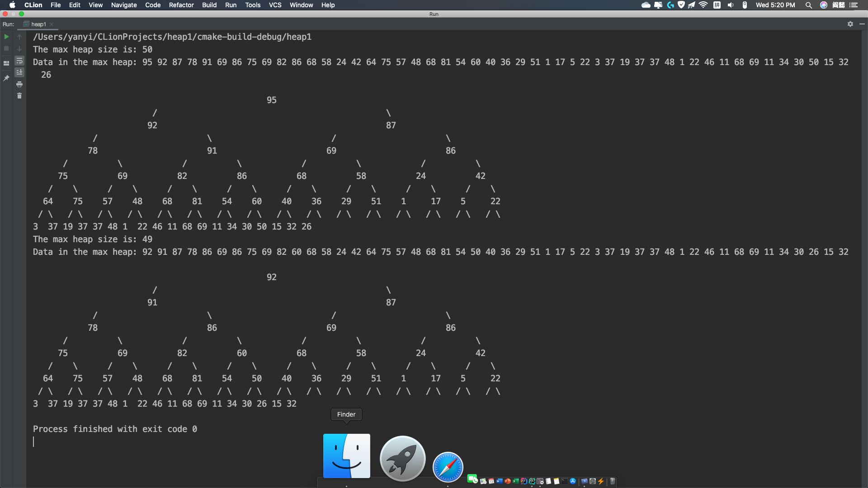The height and width of the screenshot is (488, 868).
Task: Activate Siri from the menu bar
Action: click(824, 5)
